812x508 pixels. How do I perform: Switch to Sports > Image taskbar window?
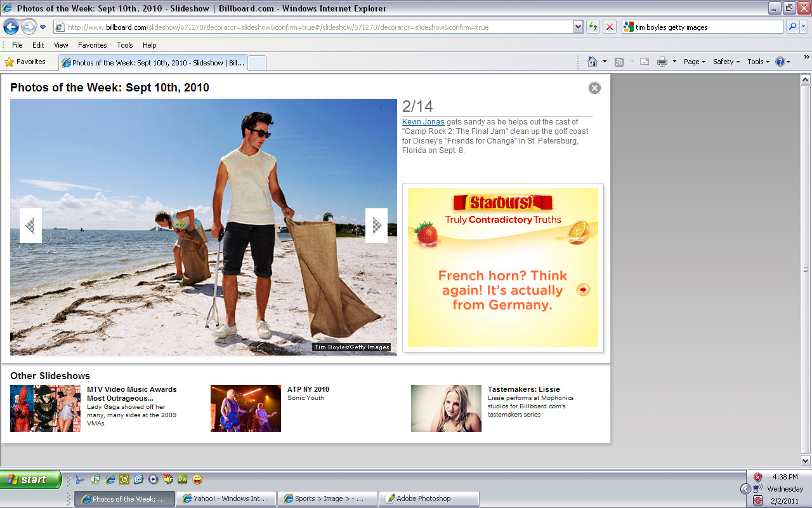tap(328, 498)
